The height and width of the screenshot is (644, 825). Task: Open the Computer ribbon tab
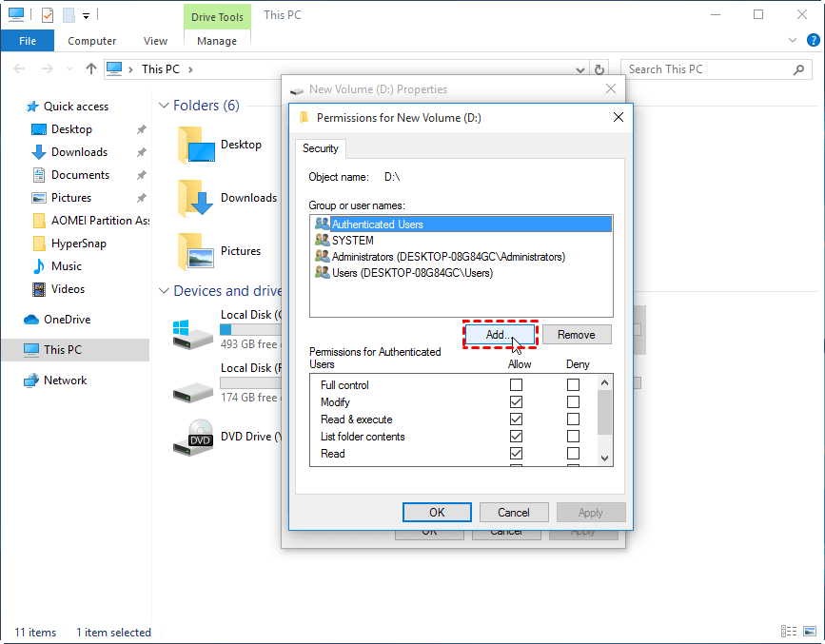point(91,41)
